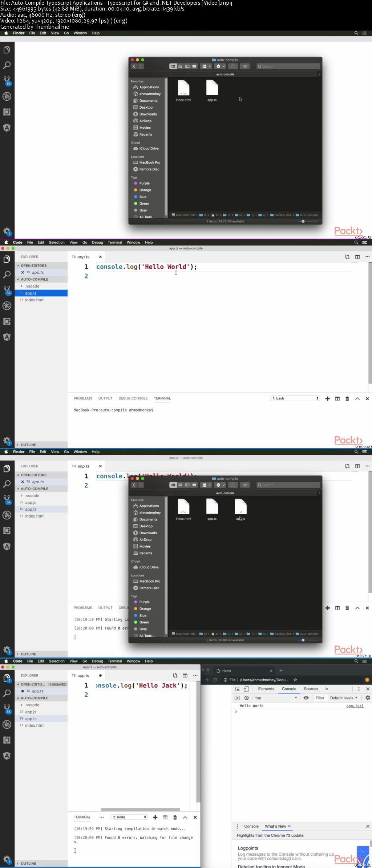Switch two-item Finder window to icon view

[x=173, y=66]
